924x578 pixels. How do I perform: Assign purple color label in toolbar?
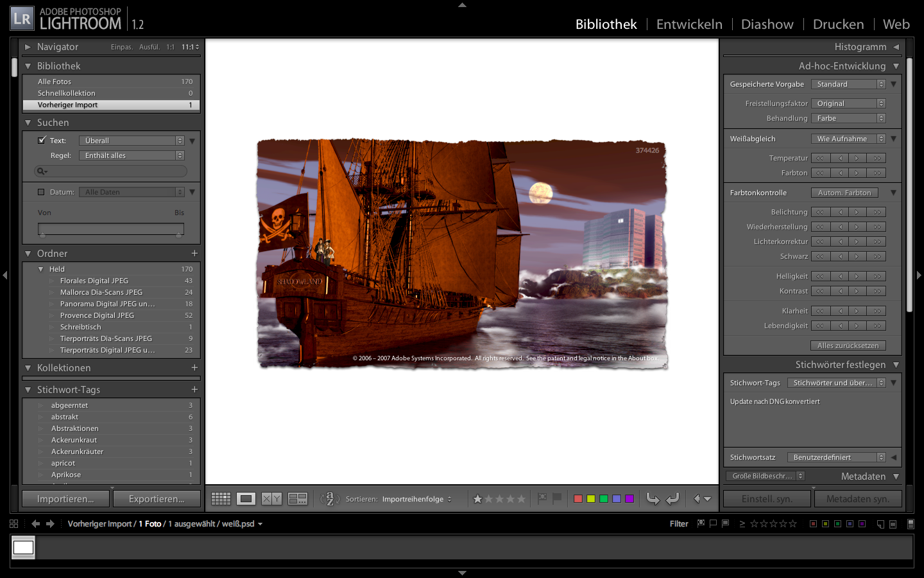[629, 499]
